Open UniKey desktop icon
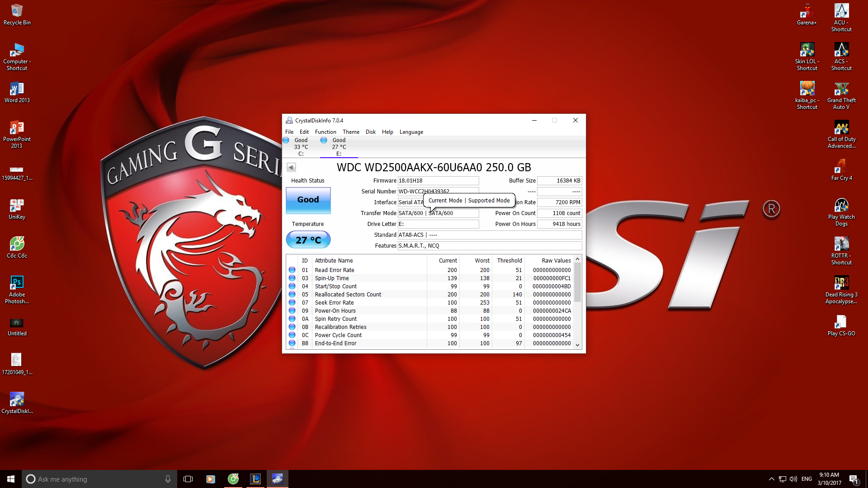 point(17,209)
